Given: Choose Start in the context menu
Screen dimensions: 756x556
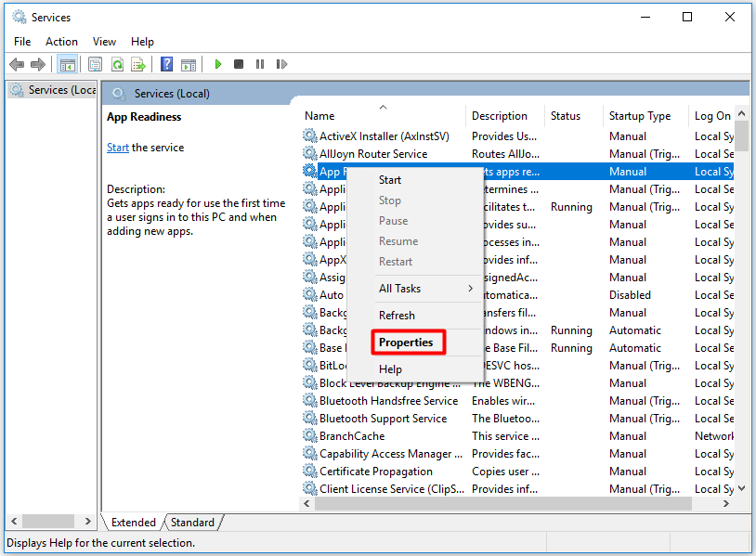Looking at the screenshot, I should (414, 180).
